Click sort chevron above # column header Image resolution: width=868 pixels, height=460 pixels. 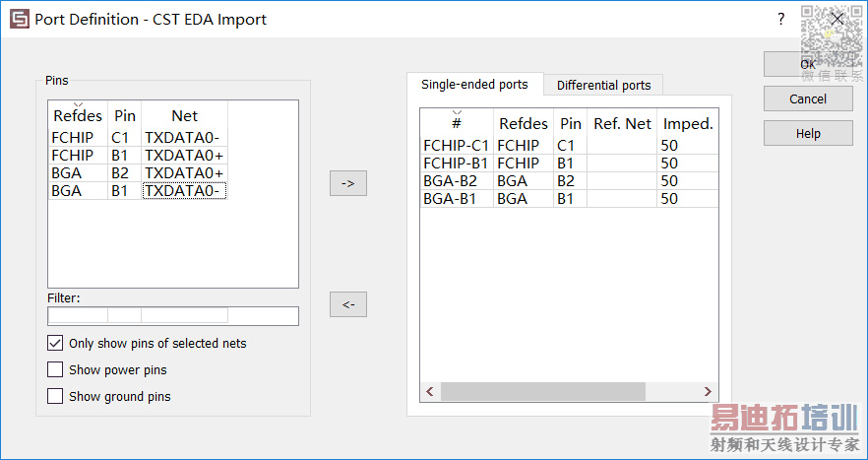(x=457, y=112)
